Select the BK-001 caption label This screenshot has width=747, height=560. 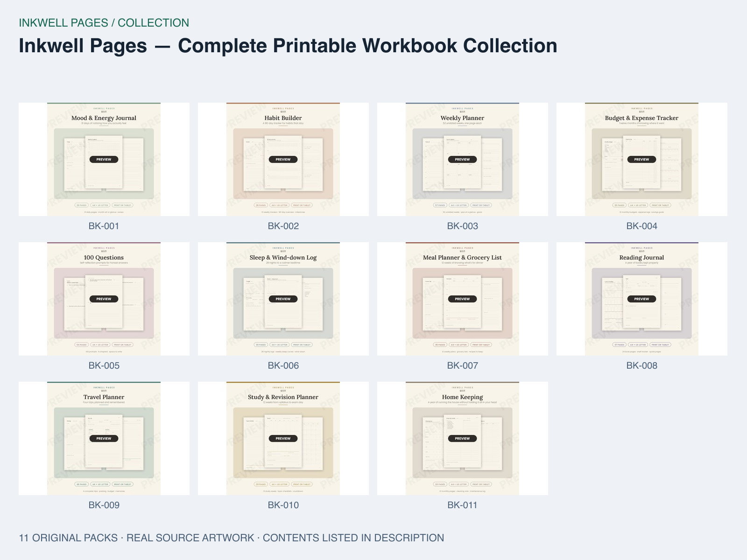[x=104, y=226]
